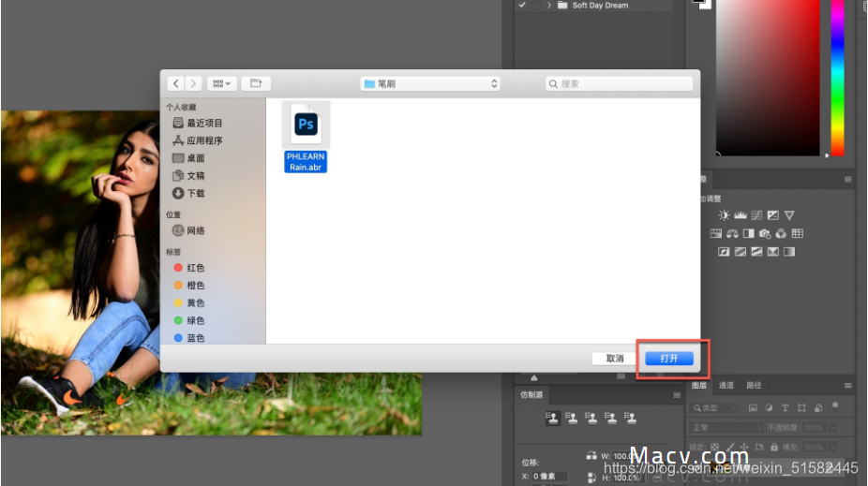
Task: Open the view mode dropdown in dialog
Action: 222,83
